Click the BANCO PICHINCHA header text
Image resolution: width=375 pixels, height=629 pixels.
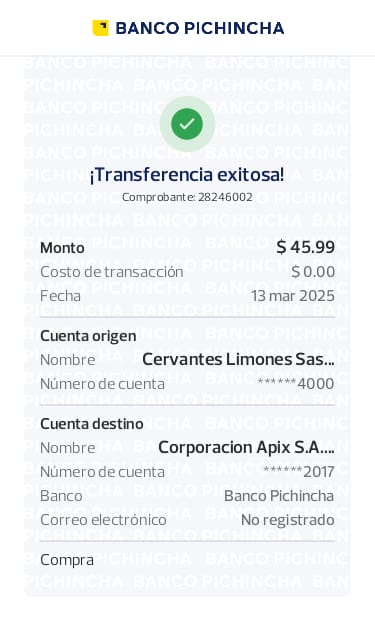(200, 28)
